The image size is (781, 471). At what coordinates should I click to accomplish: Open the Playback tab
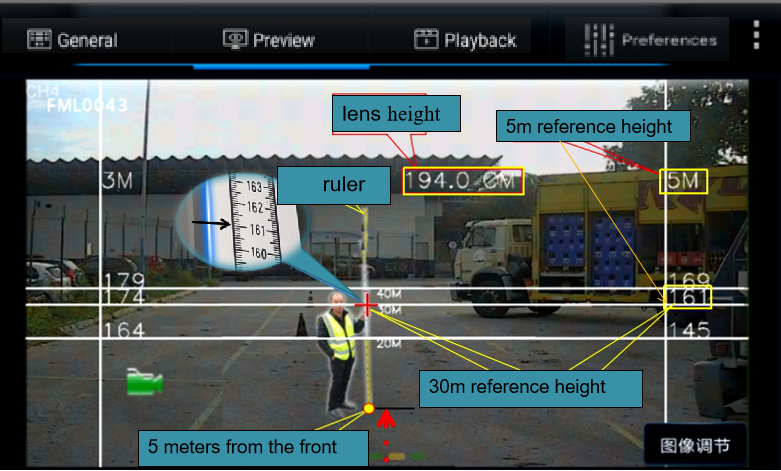click(465, 40)
